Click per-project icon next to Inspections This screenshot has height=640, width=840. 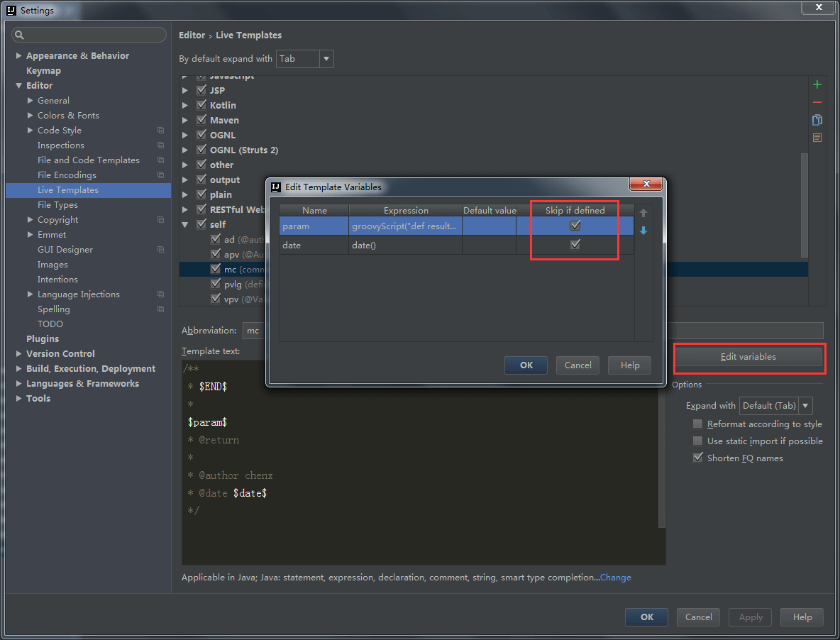[x=161, y=145]
